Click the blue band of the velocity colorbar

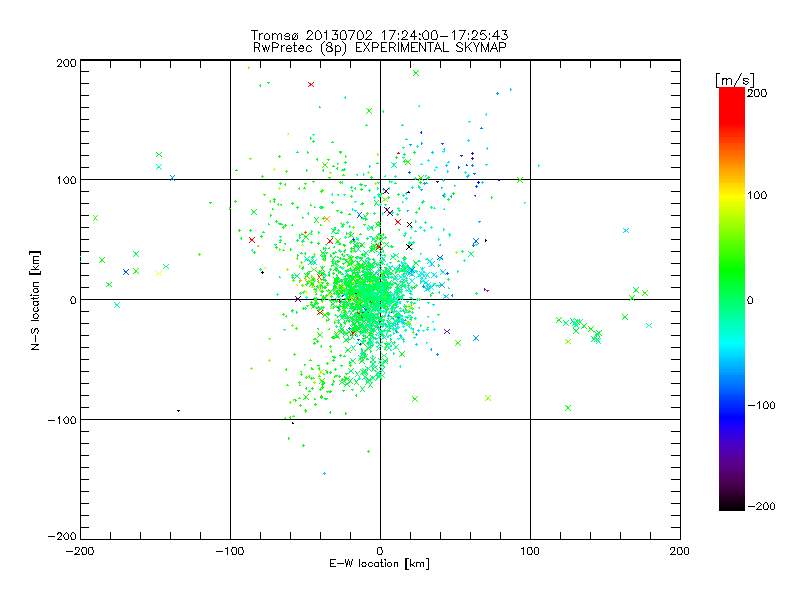[732, 416]
